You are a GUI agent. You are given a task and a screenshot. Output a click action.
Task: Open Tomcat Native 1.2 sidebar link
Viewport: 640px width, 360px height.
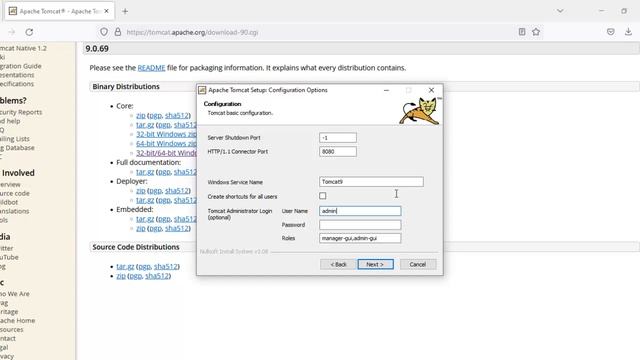(23, 48)
